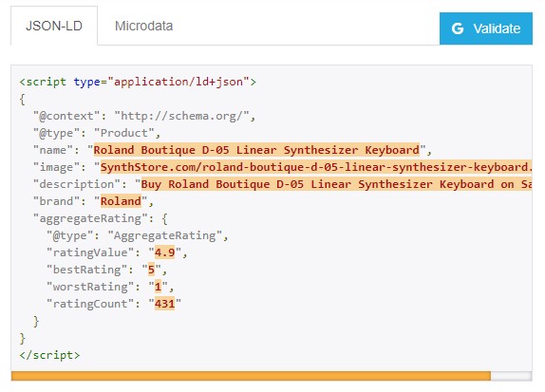Click the ratingCount value '431'
This screenshot has height=392, width=545.
tap(165, 304)
